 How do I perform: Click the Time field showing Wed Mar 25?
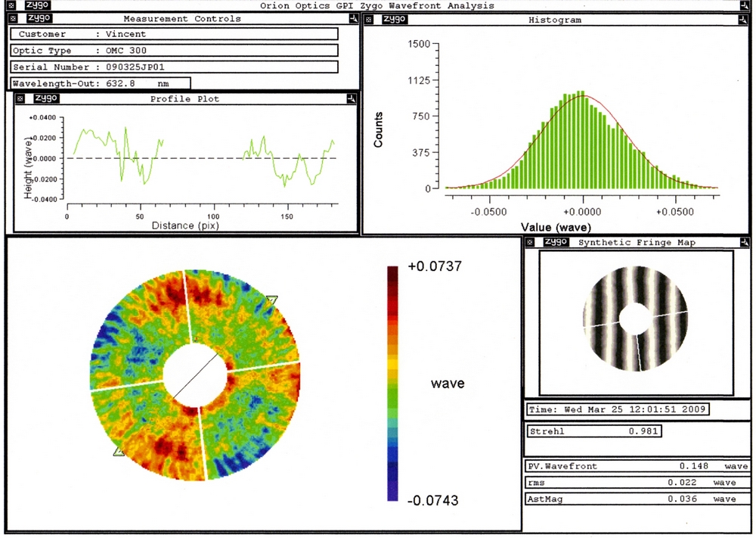tap(617, 409)
